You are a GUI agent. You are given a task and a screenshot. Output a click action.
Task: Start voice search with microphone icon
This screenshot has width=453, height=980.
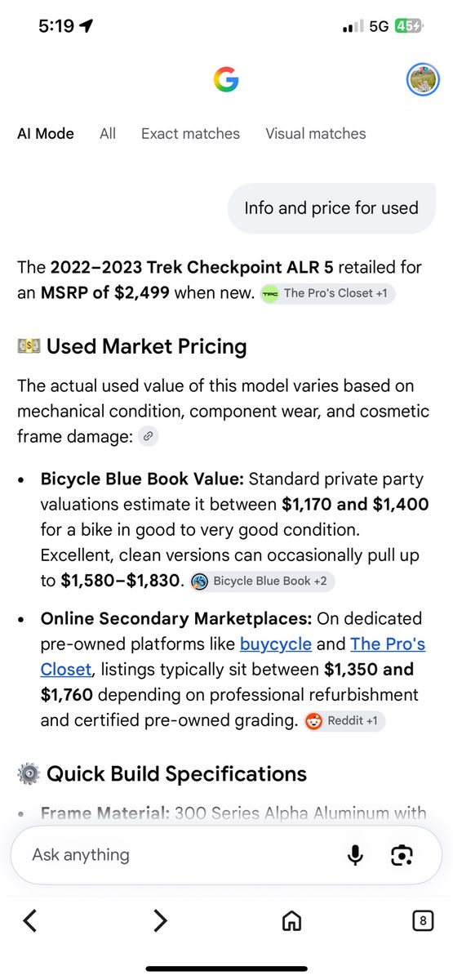click(355, 855)
